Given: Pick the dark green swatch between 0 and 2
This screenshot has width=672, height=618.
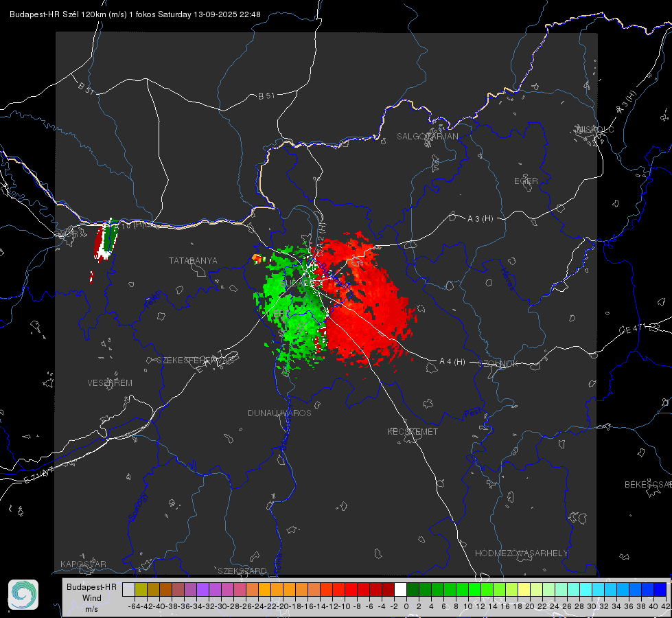Looking at the screenshot, I should pos(413,589).
